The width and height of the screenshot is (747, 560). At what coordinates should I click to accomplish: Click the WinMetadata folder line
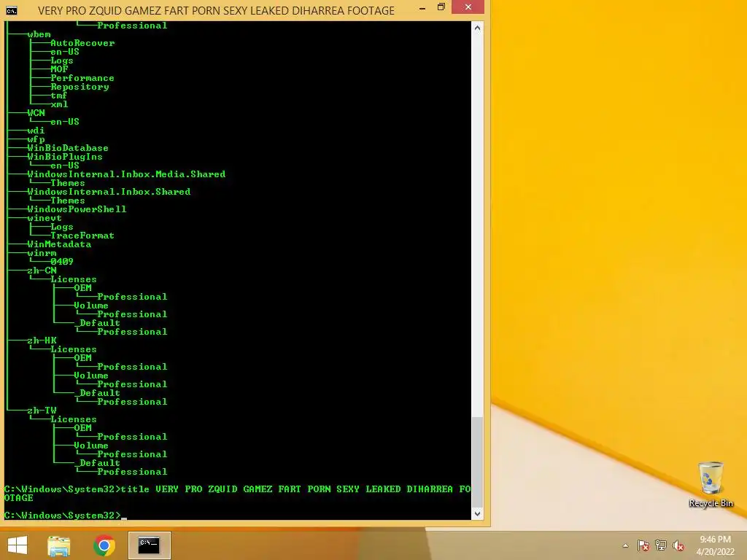click(59, 244)
